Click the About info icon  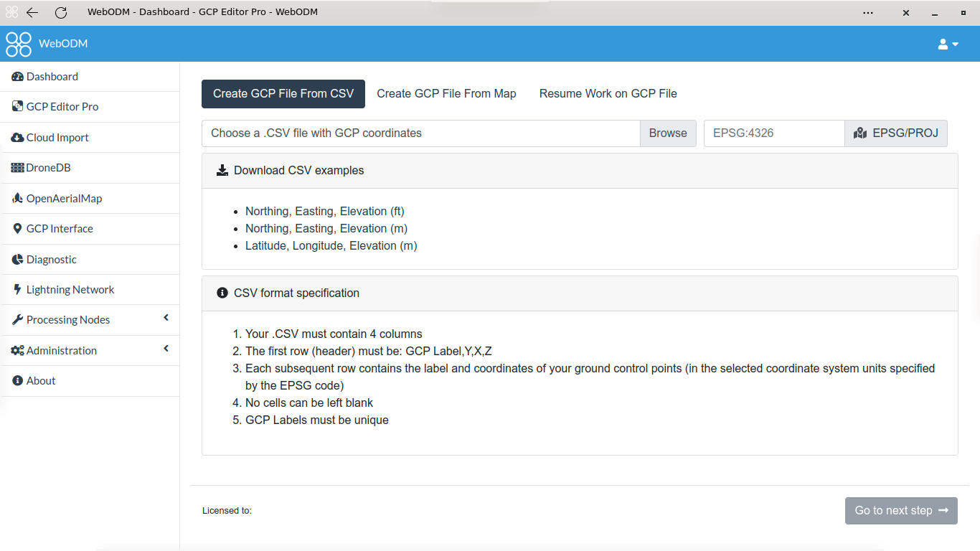[18, 381]
